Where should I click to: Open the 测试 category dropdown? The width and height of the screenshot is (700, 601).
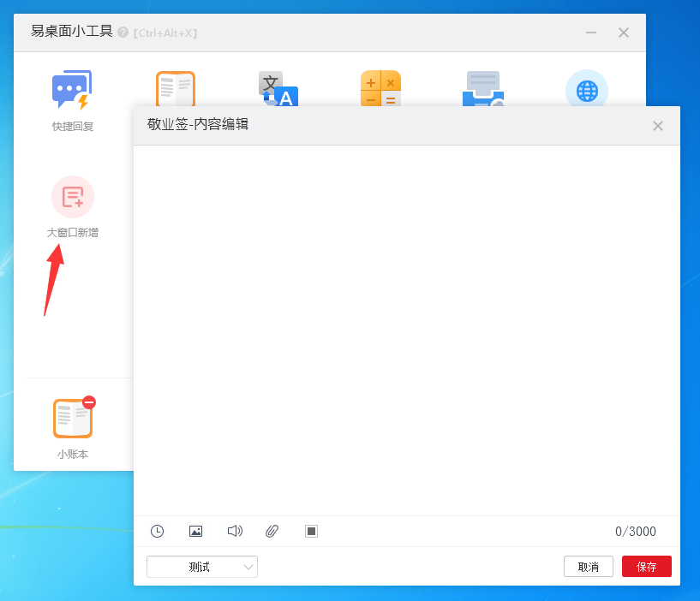pos(202,567)
